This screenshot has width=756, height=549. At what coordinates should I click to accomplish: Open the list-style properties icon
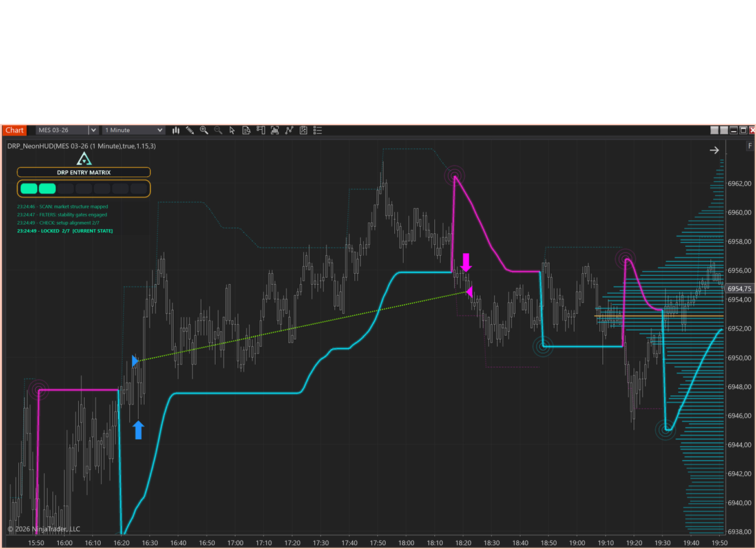click(x=317, y=130)
